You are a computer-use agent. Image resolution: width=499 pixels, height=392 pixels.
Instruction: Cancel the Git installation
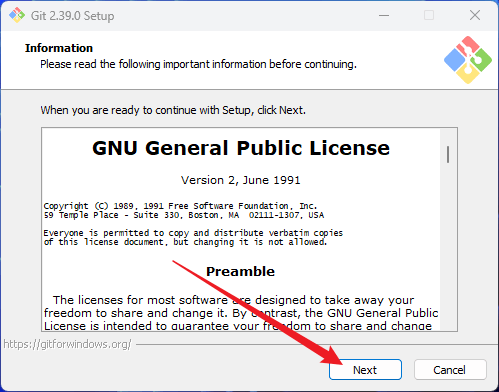click(x=450, y=369)
